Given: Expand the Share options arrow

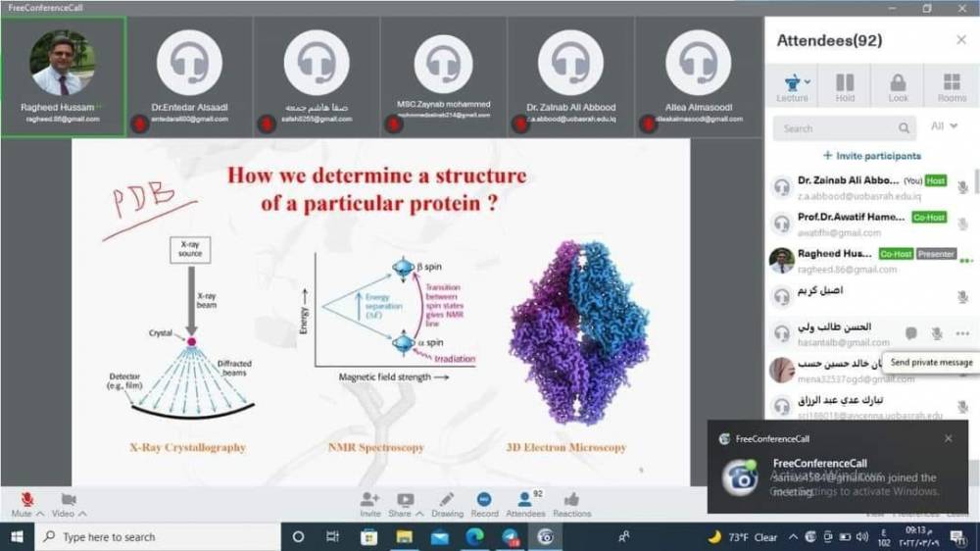Looking at the screenshot, I should point(420,514).
